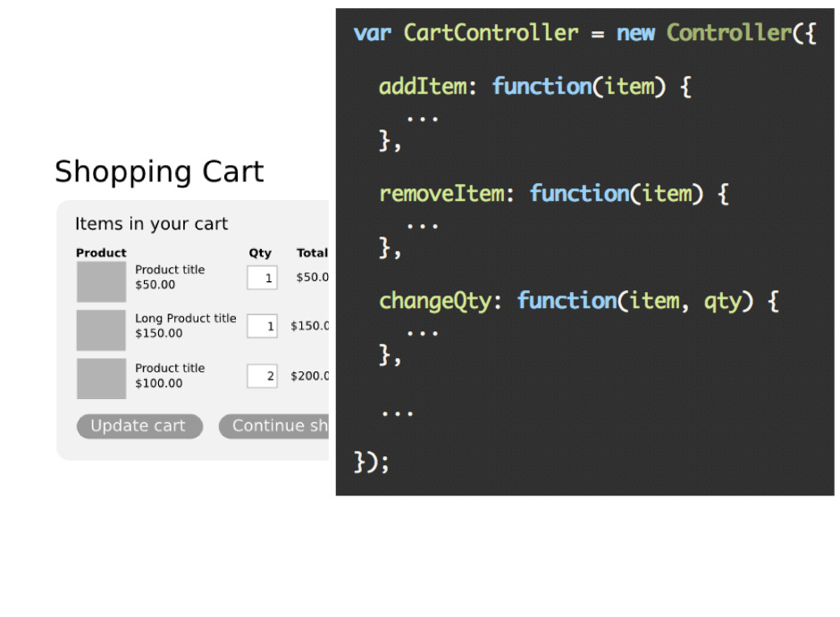This screenshot has width=840, height=617.
Task: Click the Qty column header
Action: [x=260, y=253]
